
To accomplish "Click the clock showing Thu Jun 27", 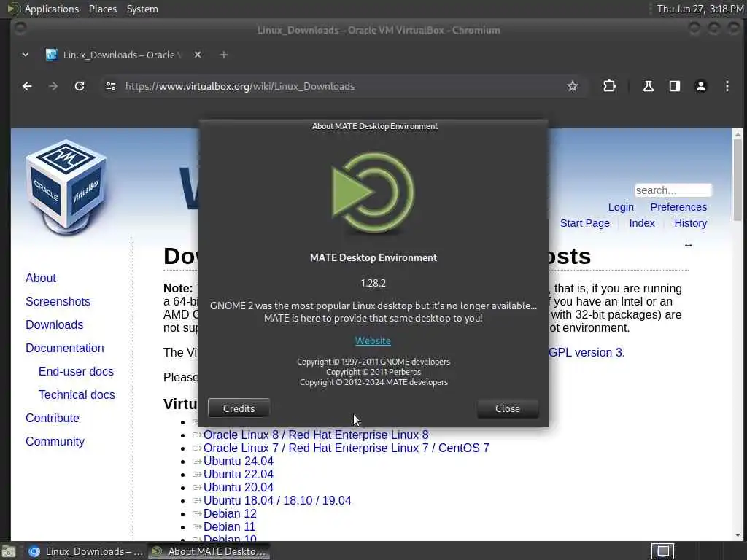I will coord(700,9).
